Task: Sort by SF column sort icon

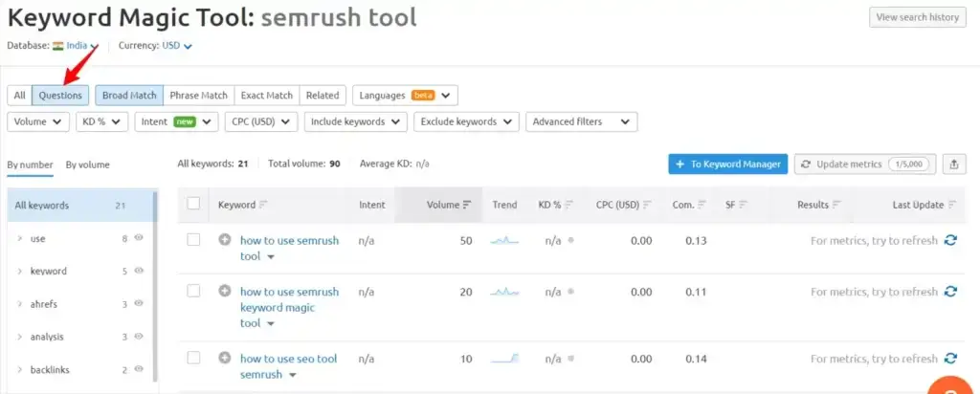Action: [x=743, y=205]
